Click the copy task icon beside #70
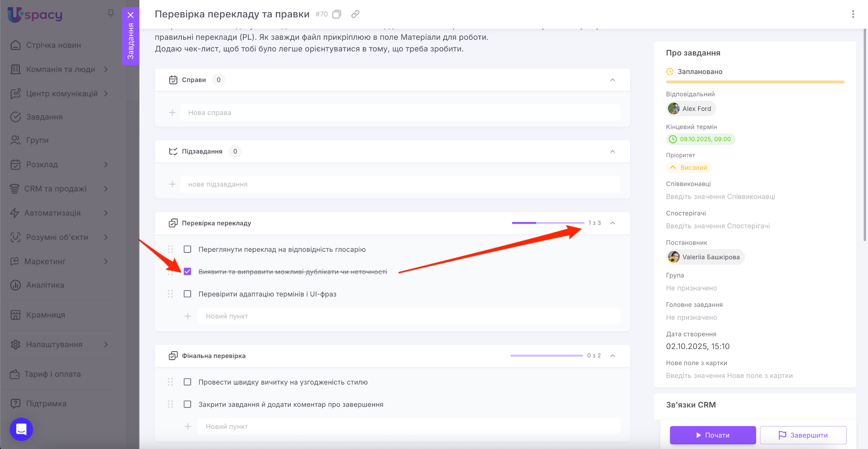Viewport: 868px width, 449px height. click(x=337, y=14)
